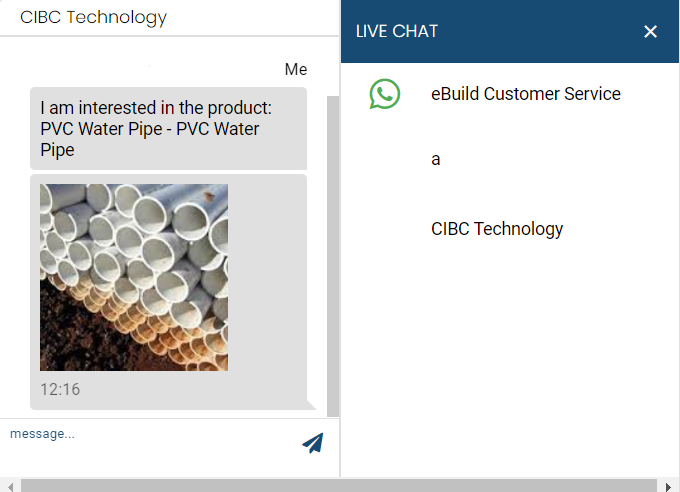This screenshot has height=492, width=680.
Task: Open the WhatsApp icon
Action: [x=384, y=94]
